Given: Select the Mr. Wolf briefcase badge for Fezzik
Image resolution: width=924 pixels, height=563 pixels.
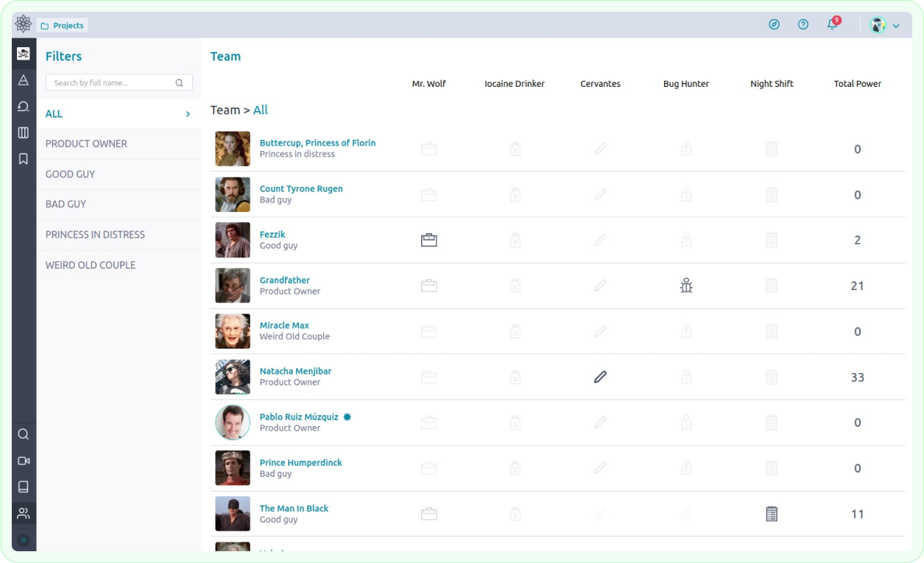Looking at the screenshot, I should (429, 239).
